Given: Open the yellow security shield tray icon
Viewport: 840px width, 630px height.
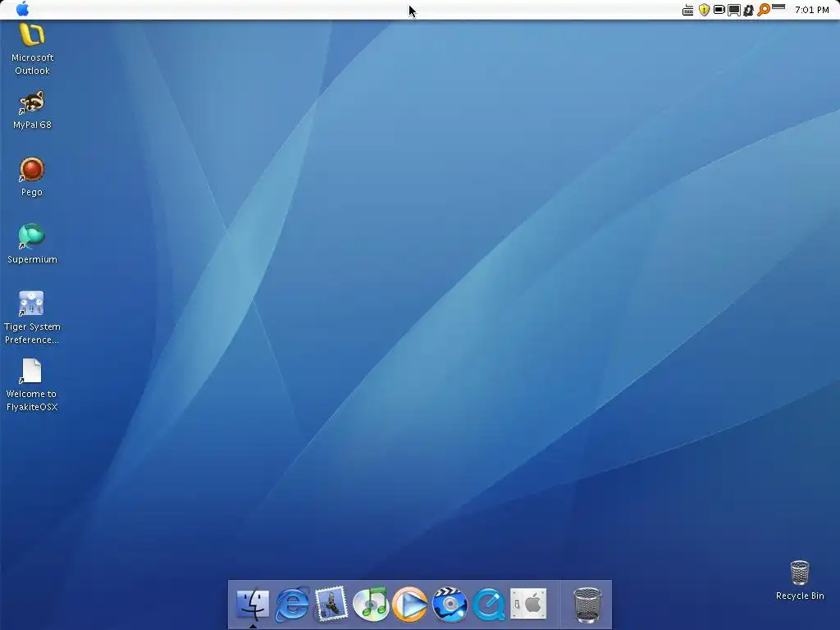Looking at the screenshot, I should click(x=704, y=10).
